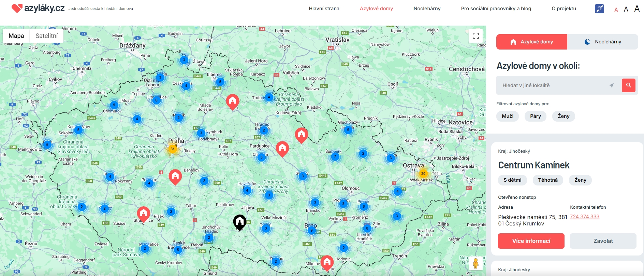Open the red shelter marker near Břeclav

pyautogui.click(x=327, y=263)
